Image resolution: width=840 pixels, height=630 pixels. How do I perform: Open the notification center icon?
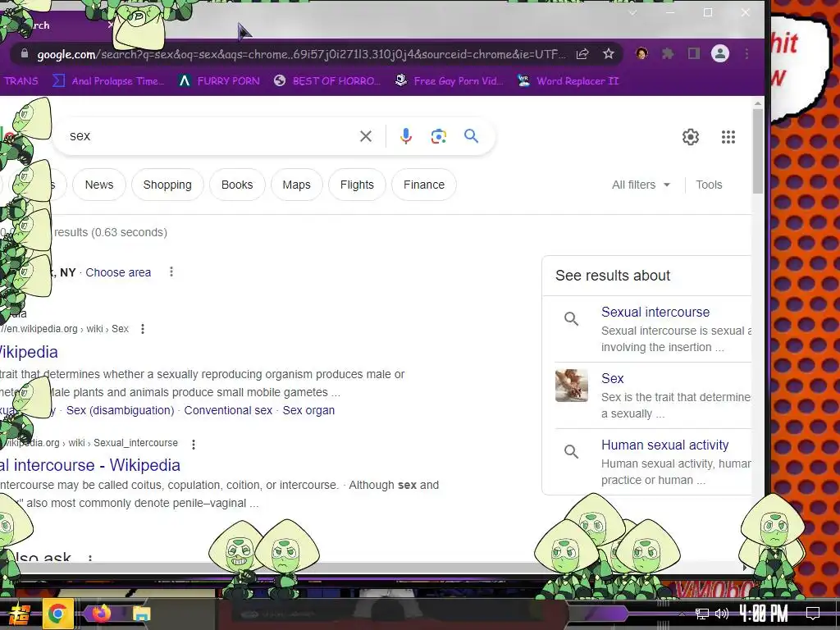[813, 614]
